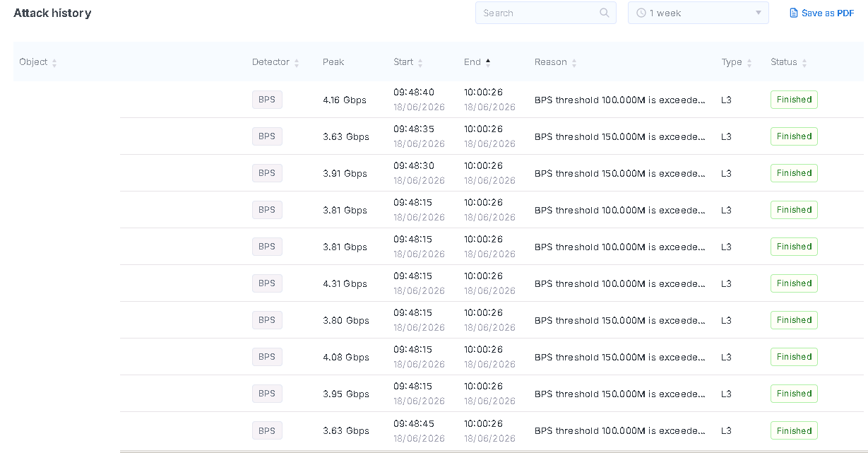Select the 3.80 Gbps peak value
The width and height of the screenshot is (868, 453).
coord(346,321)
